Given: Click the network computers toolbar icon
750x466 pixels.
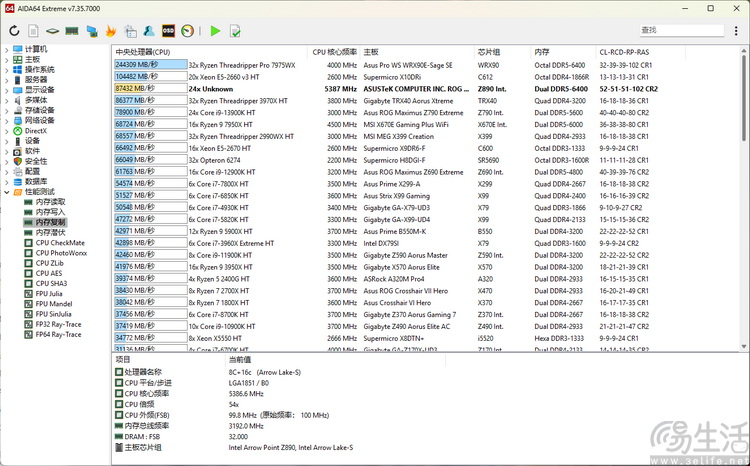Looking at the screenshot, I should point(92,31).
